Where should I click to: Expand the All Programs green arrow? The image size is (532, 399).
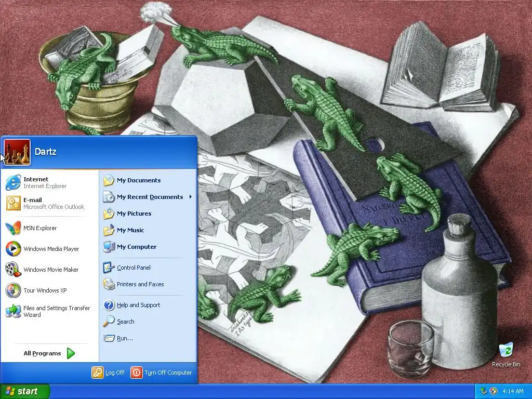click(71, 353)
